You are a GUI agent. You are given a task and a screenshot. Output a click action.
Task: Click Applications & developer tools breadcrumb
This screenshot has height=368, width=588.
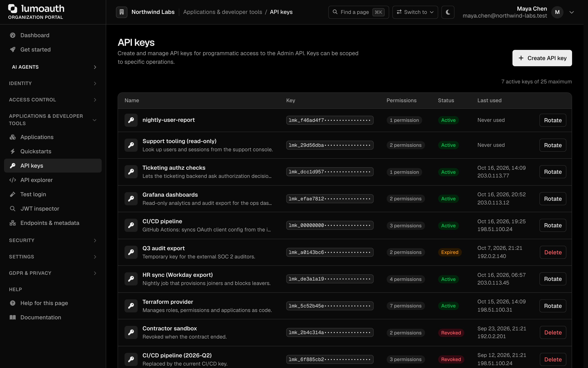[223, 12]
